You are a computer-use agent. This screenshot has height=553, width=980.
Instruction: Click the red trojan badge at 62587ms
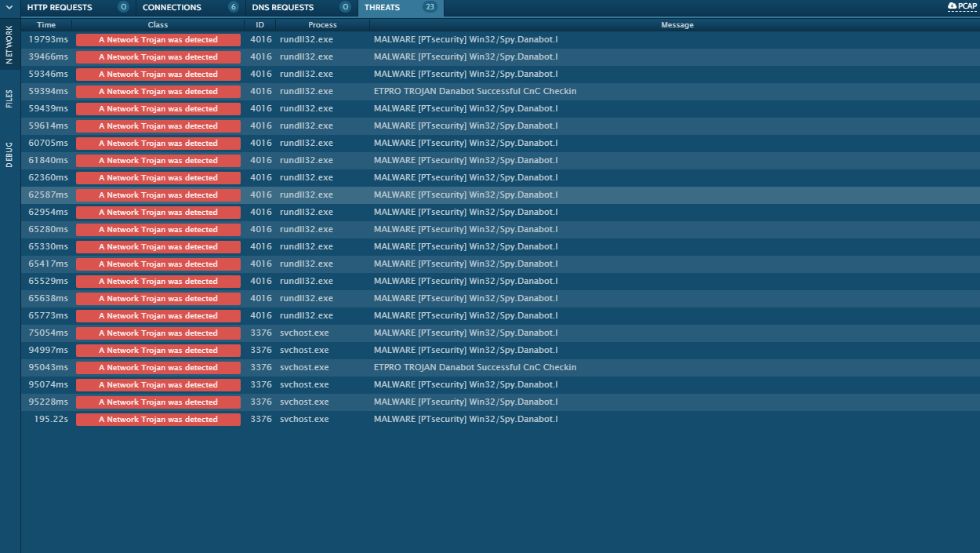(158, 195)
